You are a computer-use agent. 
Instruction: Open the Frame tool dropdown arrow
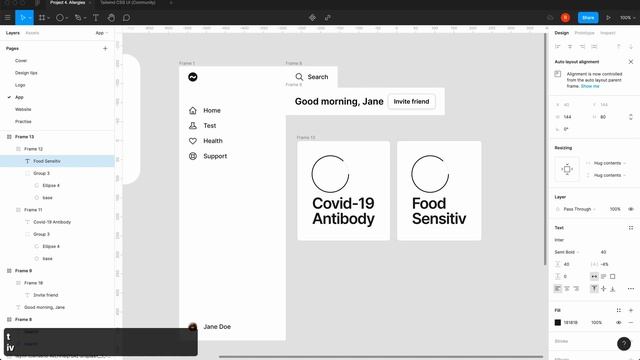(49, 18)
